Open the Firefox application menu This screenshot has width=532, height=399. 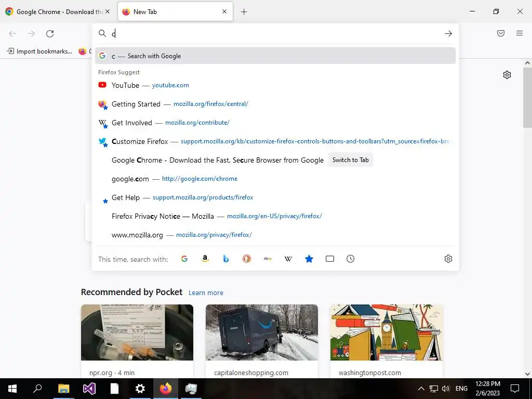tap(520, 33)
